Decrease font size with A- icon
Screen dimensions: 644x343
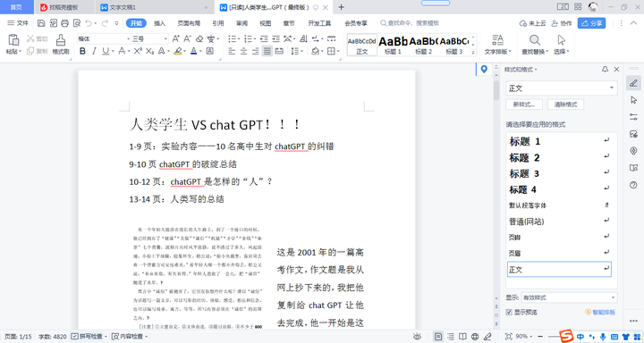click(187, 39)
